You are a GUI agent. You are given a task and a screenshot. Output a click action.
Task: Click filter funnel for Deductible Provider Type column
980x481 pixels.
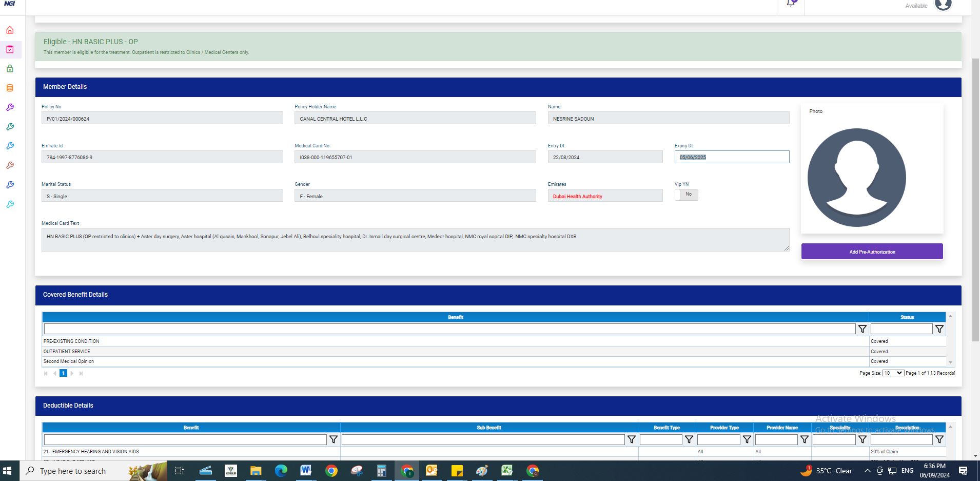pos(747,440)
